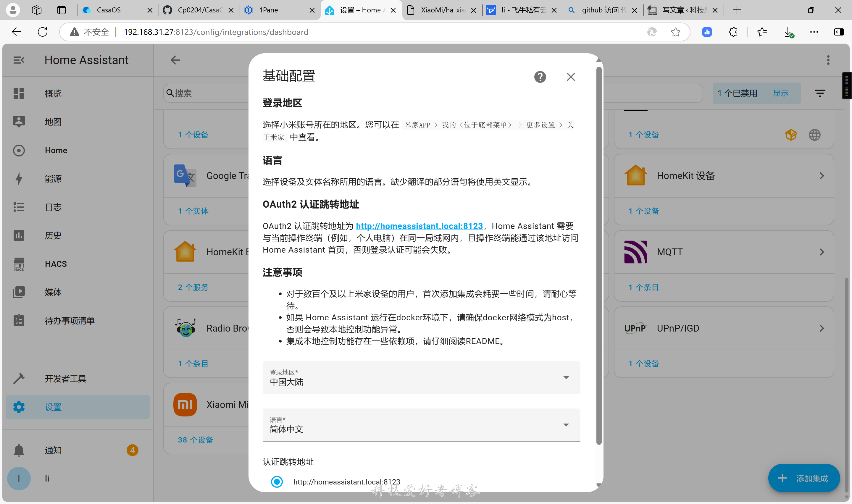Open MQTT integration icon

pos(636,252)
